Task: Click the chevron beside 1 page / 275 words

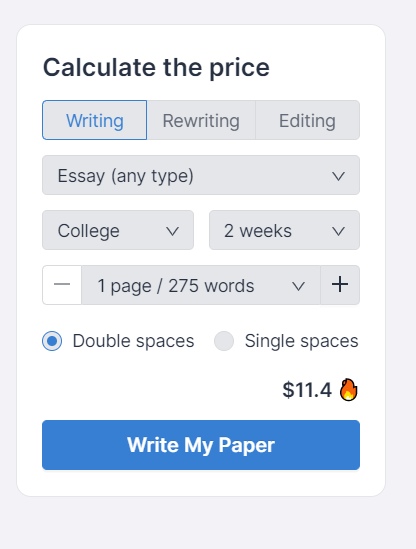Action: [298, 286]
